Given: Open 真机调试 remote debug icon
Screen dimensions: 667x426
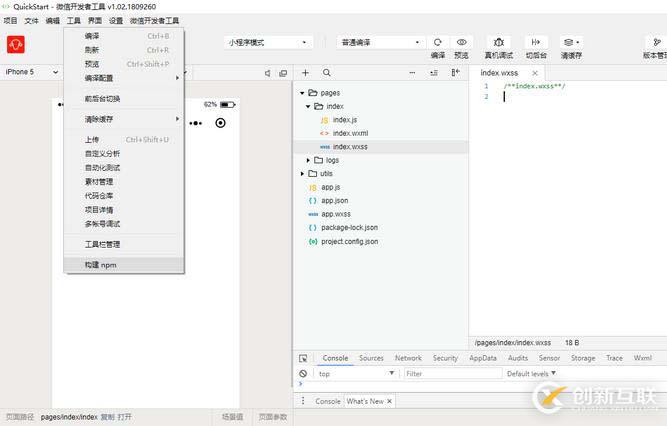Looking at the screenshot, I should point(499,42).
